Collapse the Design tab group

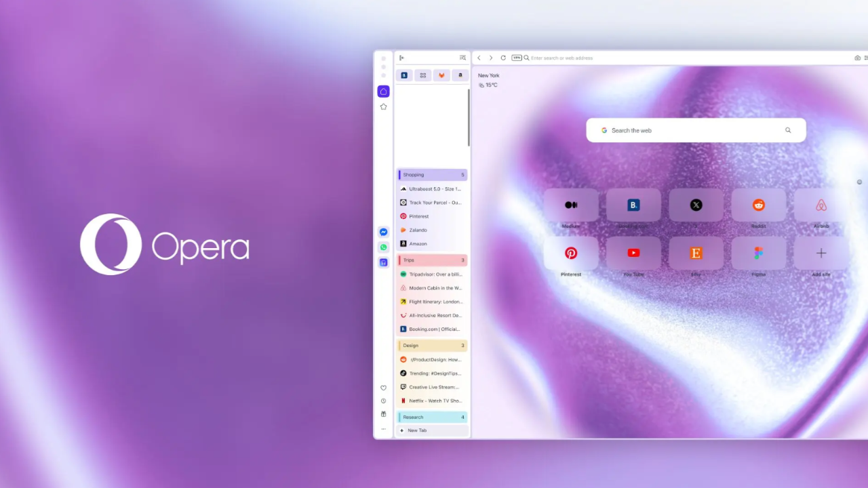tap(432, 346)
